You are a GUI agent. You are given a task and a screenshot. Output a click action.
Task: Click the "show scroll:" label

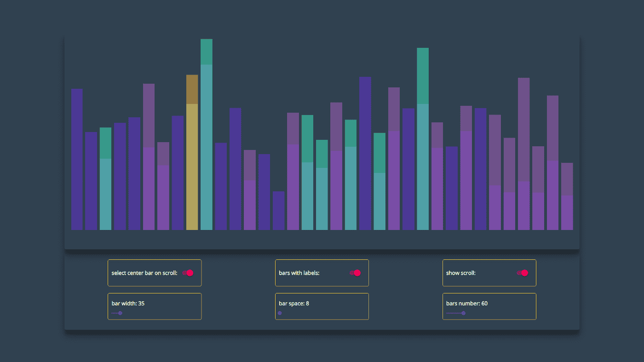point(461,273)
